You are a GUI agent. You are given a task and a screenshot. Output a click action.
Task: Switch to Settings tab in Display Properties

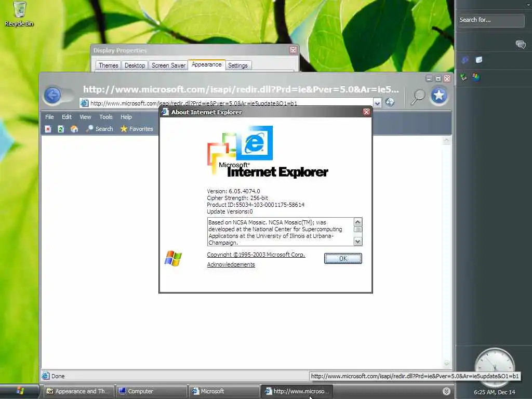(237, 65)
